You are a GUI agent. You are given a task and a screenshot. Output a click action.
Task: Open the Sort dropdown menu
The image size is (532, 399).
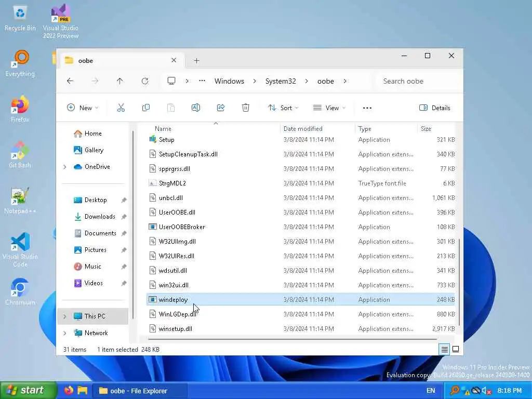[283, 108]
